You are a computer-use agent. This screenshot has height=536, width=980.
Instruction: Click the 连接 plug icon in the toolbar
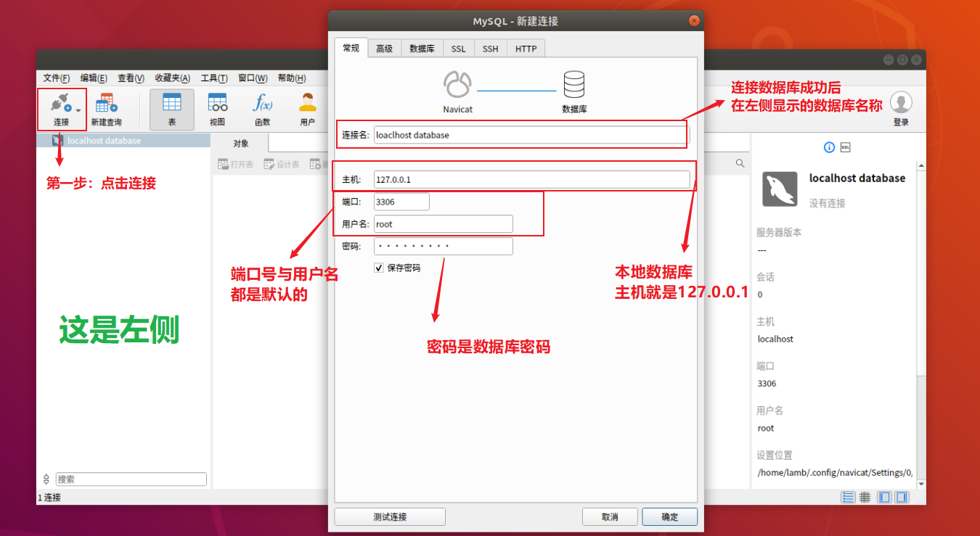tap(60, 102)
